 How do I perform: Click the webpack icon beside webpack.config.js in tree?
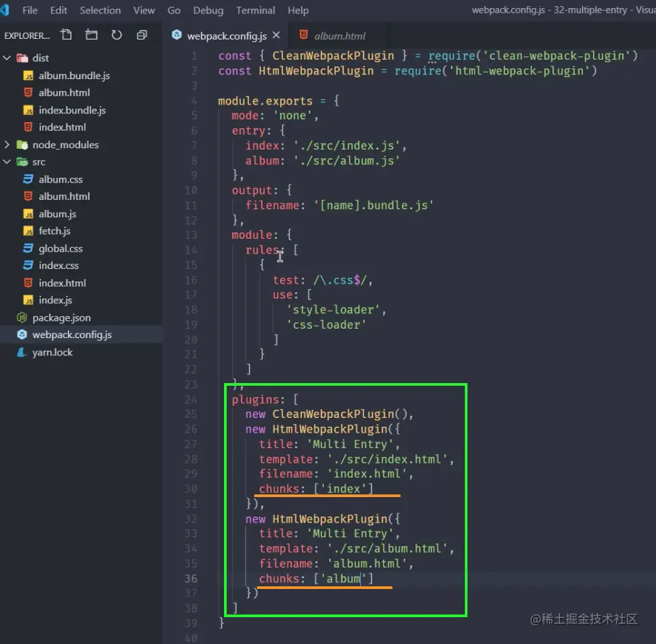pos(21,335)
